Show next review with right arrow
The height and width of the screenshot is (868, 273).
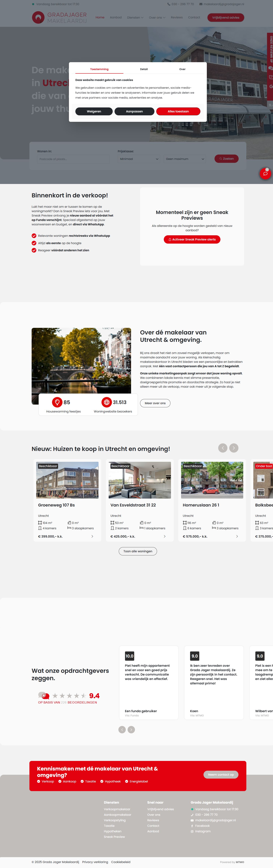[x=131, y=729]
